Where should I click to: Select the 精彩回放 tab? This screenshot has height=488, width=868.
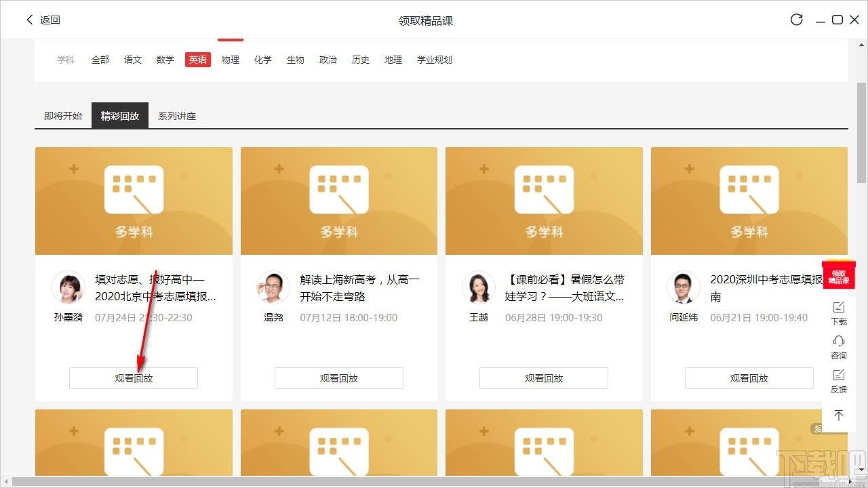coord(120,116)
